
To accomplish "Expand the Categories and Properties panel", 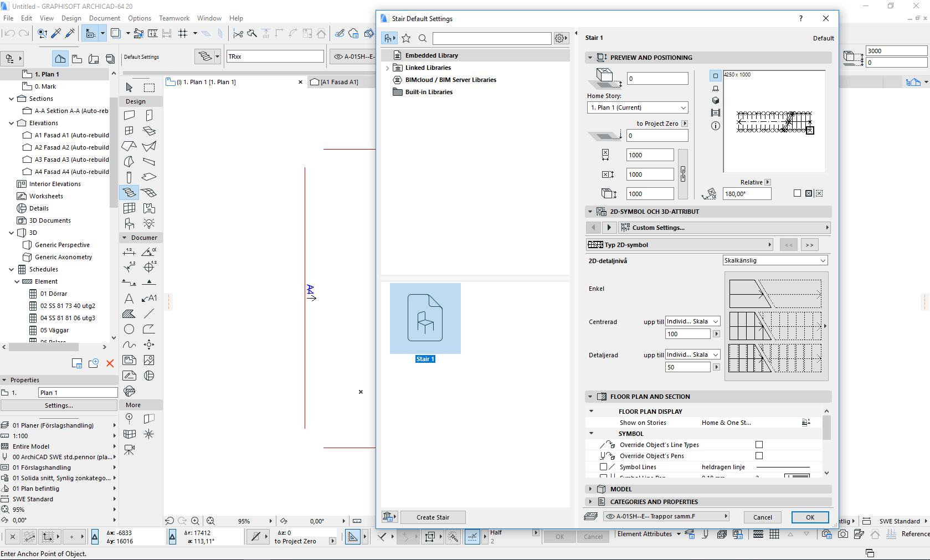I will click(590, 502).
